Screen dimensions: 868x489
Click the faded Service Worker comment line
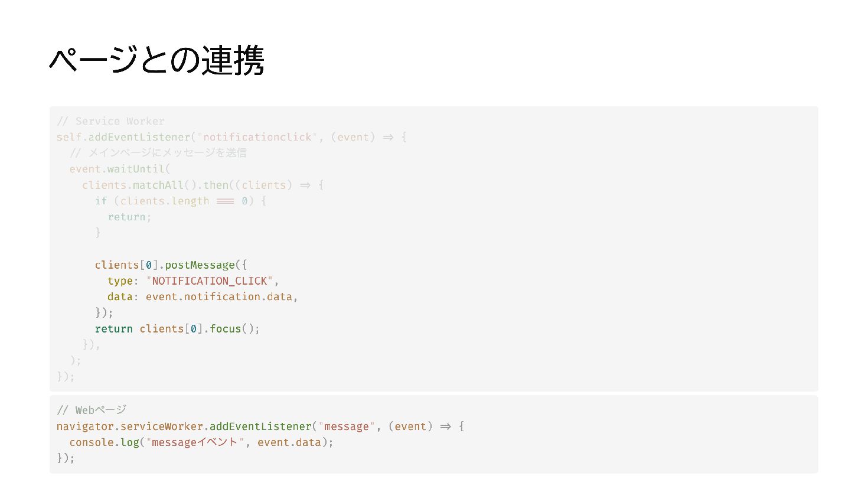[x=110, y=121]
